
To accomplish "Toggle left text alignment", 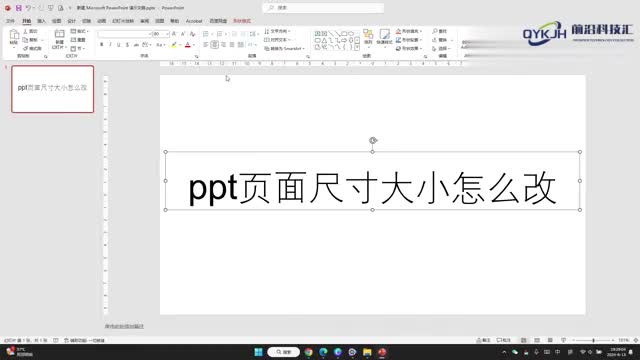I will point(206,44).
